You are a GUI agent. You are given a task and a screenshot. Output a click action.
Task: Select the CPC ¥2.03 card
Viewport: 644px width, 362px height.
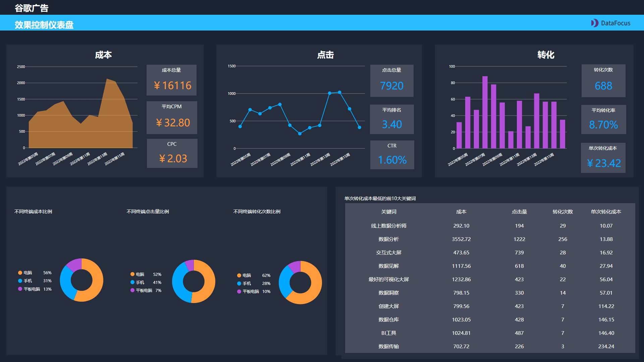[172, 153]
